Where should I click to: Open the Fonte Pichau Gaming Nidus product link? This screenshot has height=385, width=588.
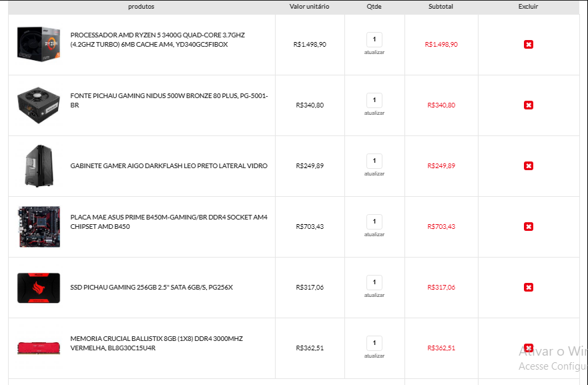pos(169,101)
